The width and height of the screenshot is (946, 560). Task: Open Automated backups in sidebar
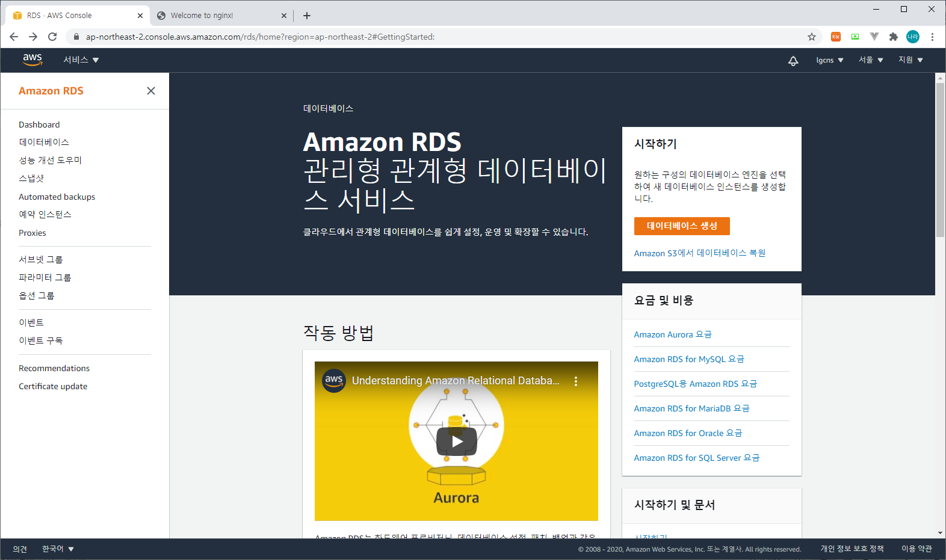[x=57, y=197]
